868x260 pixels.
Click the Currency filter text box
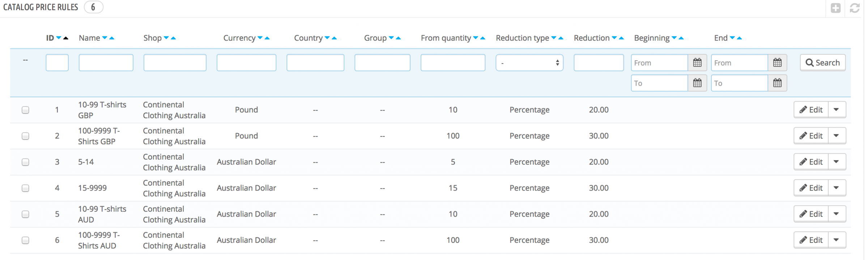pos(246,63)
